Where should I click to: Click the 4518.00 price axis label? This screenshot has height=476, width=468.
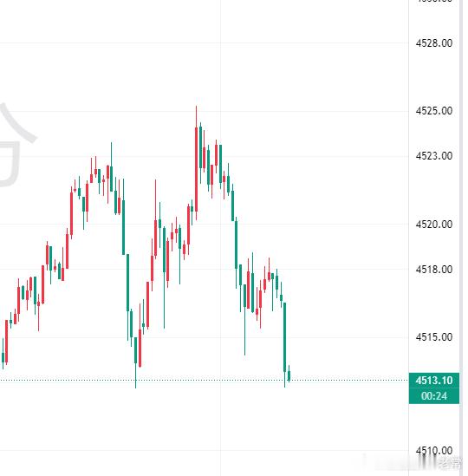coord(434,270)
